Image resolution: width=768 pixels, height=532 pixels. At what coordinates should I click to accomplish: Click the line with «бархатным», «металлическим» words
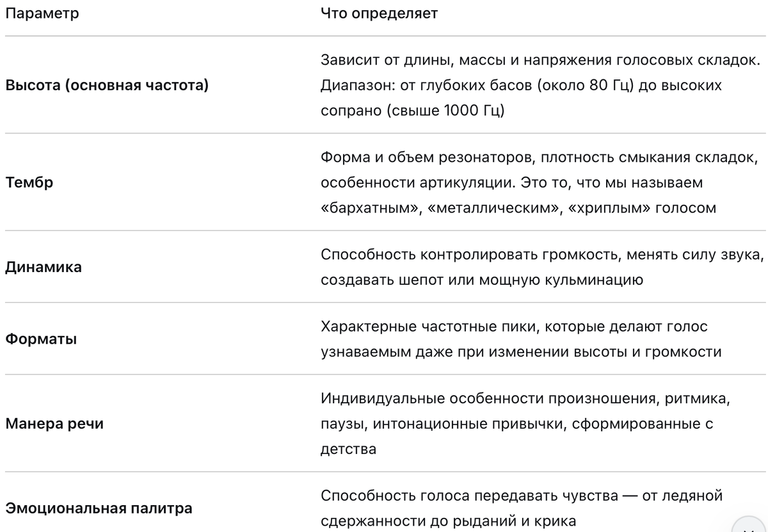pyautogui.click(x=518, y=207)
